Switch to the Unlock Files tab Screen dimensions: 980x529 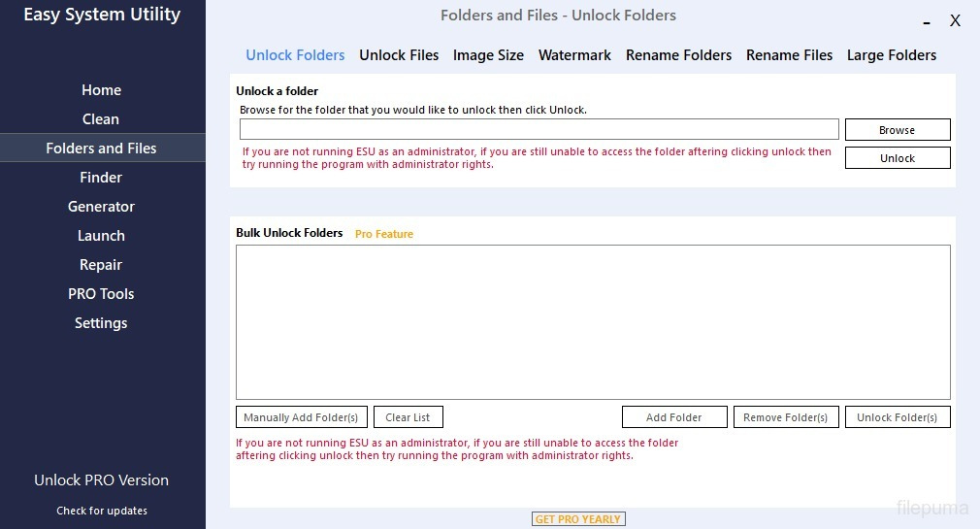coord(399,55)
